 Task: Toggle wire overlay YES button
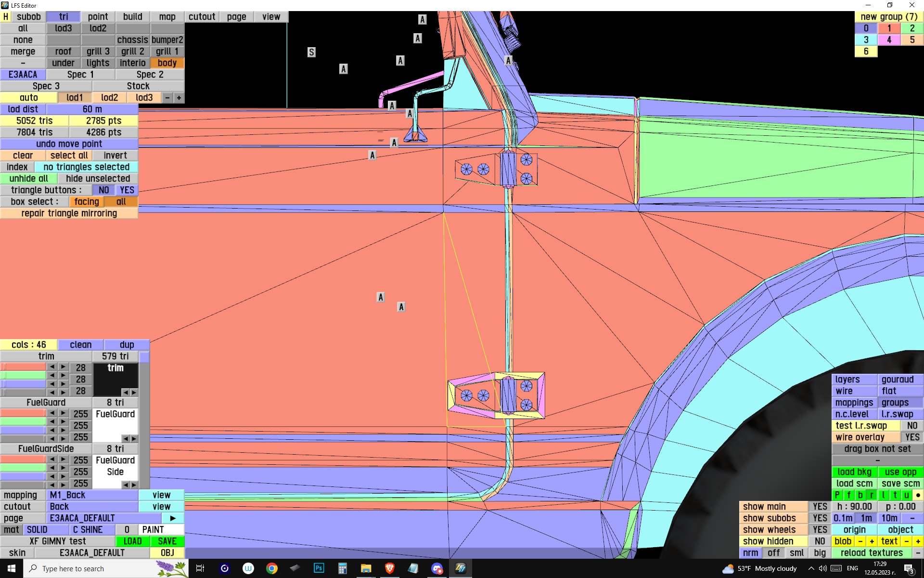[x=911, y=437]
